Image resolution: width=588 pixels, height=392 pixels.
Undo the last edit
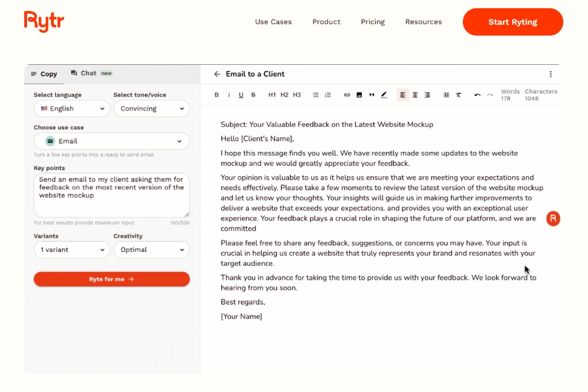coord(477,95)
